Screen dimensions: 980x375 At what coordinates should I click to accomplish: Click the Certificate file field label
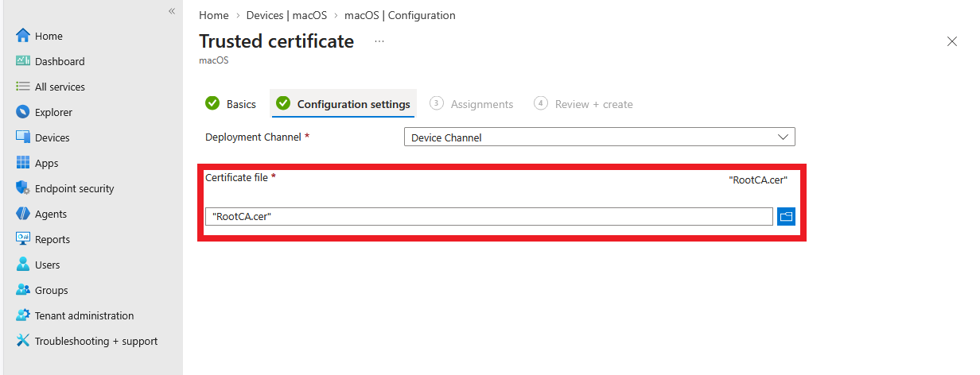pyautogui.click(x=236, y=177)
